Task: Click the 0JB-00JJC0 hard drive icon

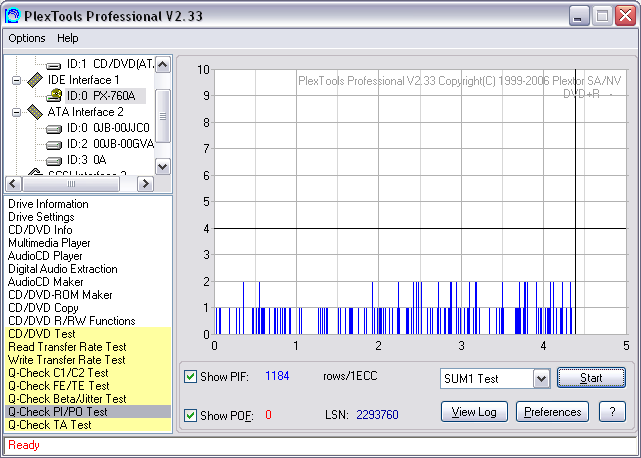Action: click(54, 129)
